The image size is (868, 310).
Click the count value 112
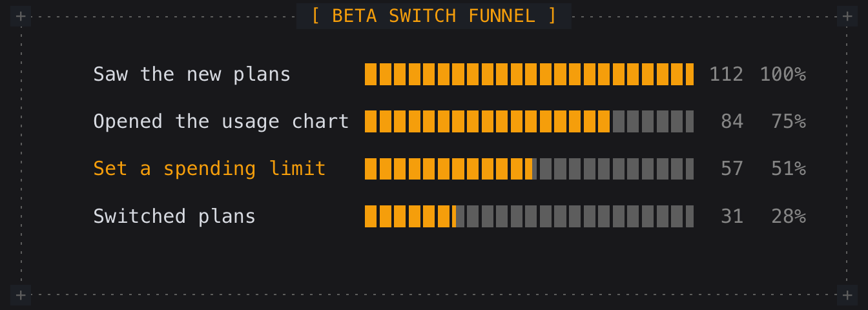tap(726, 74)
